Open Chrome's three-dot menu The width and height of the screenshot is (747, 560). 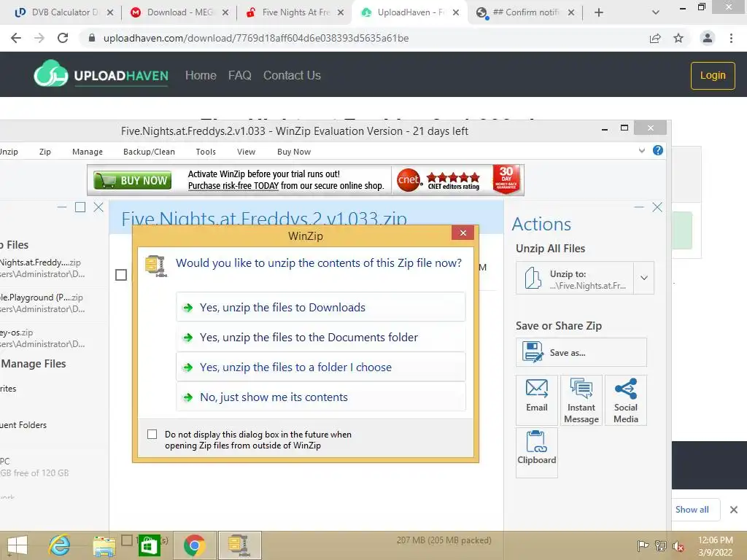[x=731, y=38]
